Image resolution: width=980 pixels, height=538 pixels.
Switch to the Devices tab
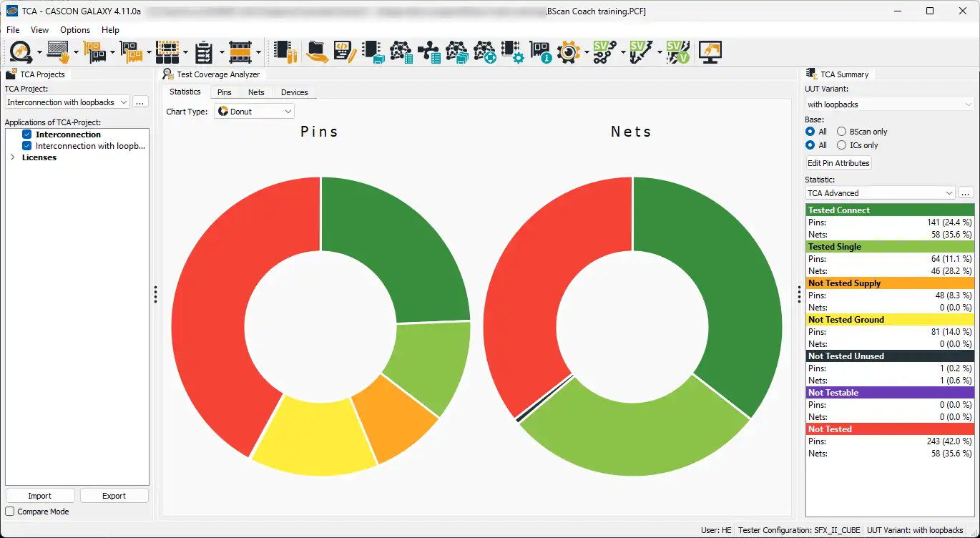[x=294, y=92]
